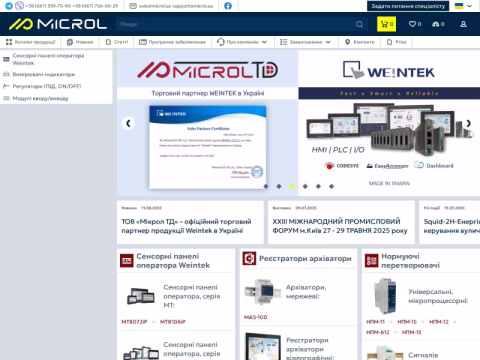The height and width of the screenshot is (360, 480).
Task: Go to next carousel slide
Action: coord(468,123)
